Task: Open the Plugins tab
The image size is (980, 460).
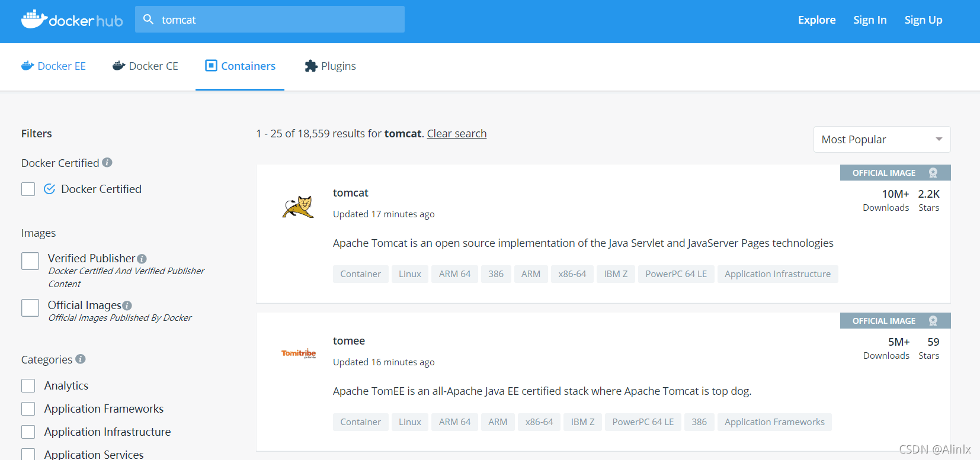Action: tap(330, 66)
